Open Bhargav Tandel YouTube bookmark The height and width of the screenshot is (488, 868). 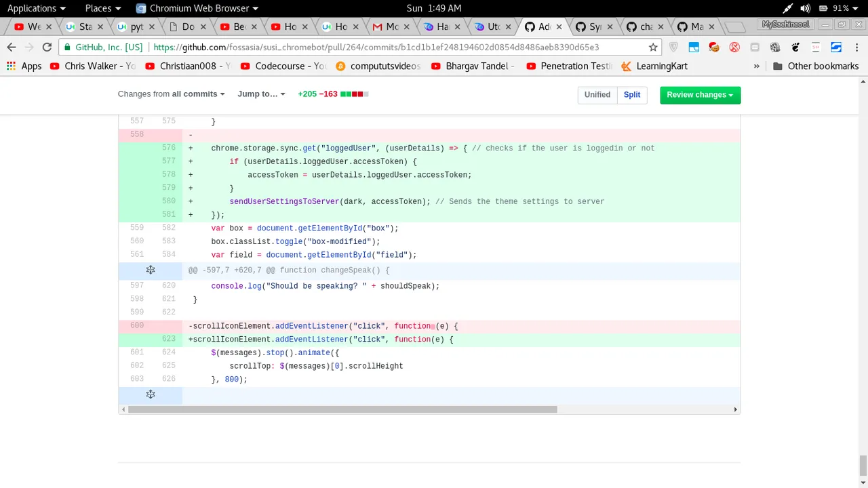(473, 66)
